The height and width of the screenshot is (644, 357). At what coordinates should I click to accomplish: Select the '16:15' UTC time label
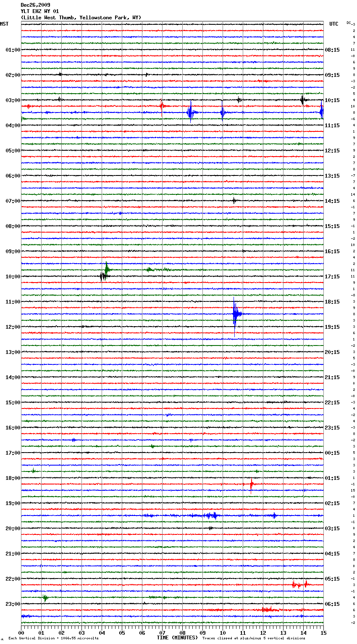(x=332, y=251)
